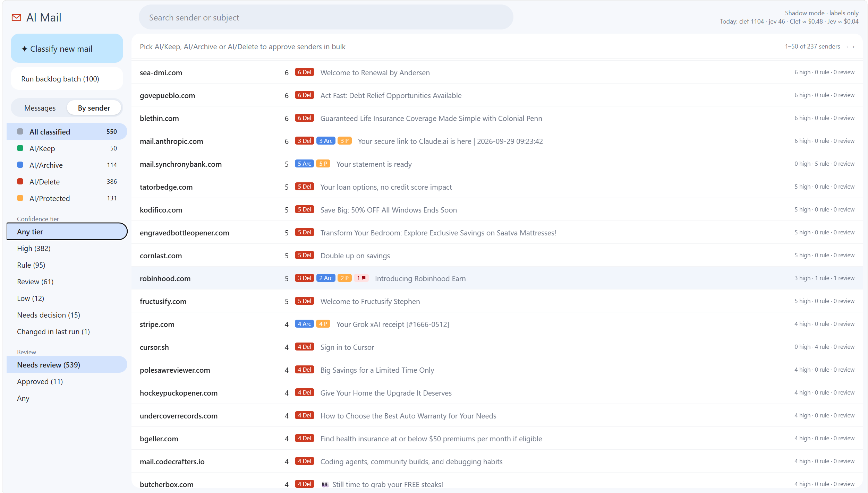
Task: Switch to By sender view
Action: click(94, 108)
